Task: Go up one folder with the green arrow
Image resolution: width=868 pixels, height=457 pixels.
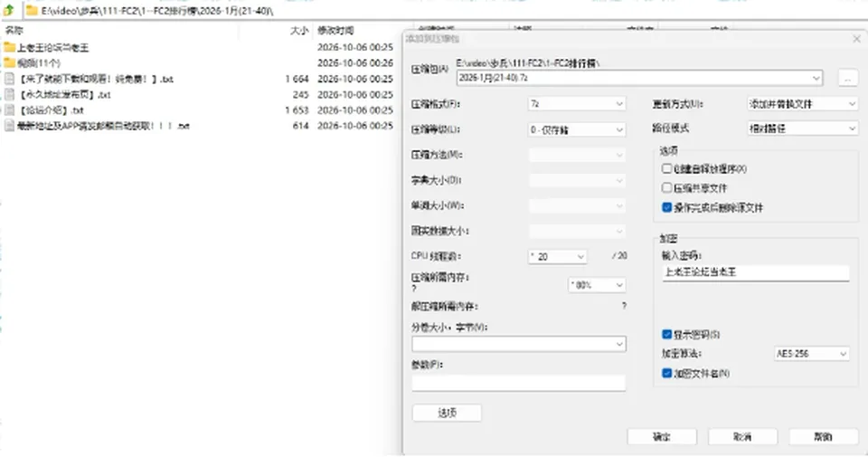Action: click(x=9, y=9)
